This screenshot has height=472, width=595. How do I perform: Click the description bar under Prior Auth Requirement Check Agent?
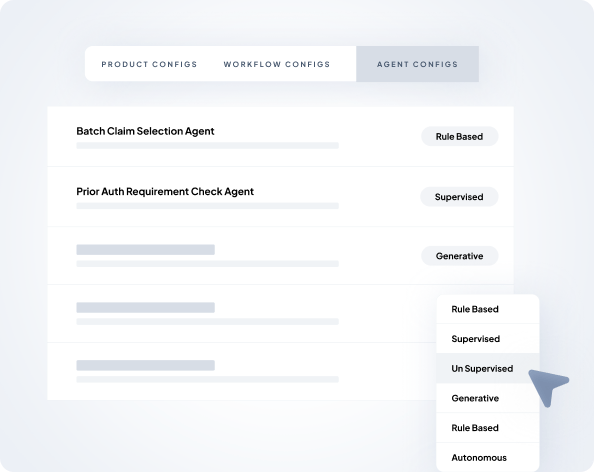point(208,206)
